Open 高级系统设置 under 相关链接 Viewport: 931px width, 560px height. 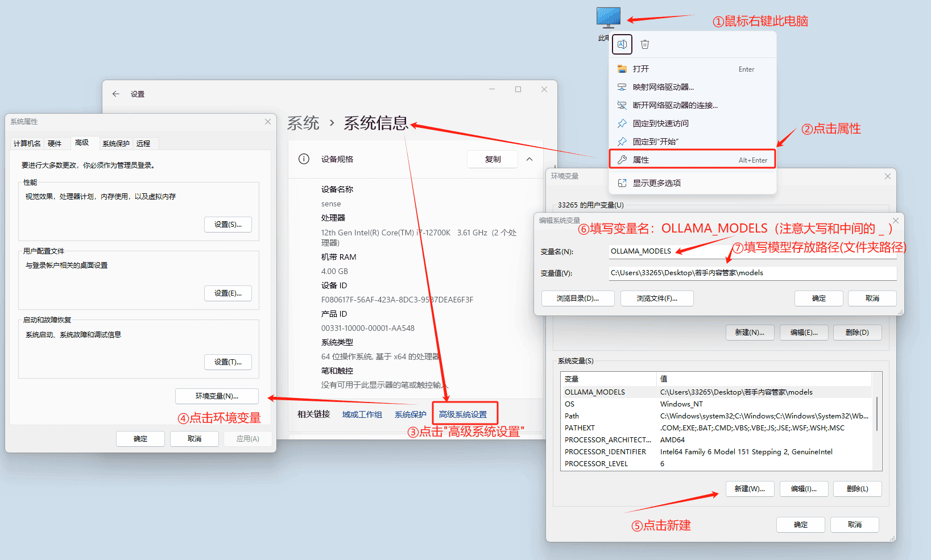tap(465, 413)
